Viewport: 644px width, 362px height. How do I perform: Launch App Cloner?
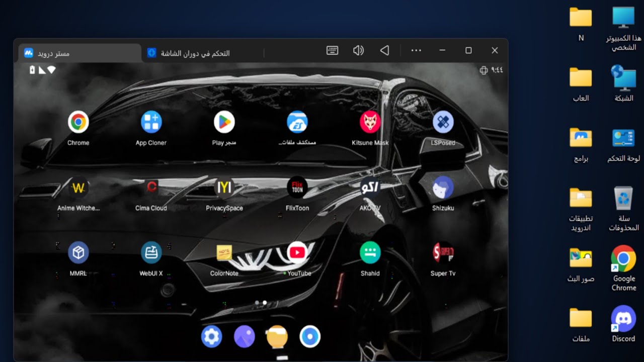(151, 122)
